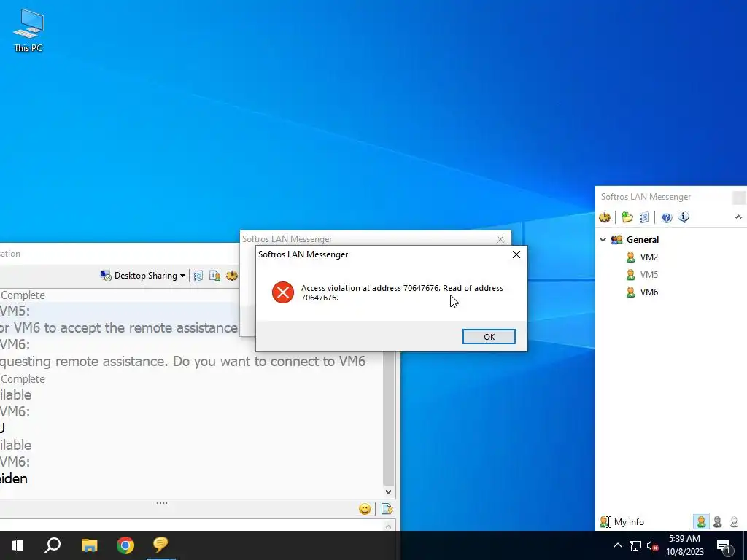
Task: Click the Desktop Sharing monitor icon
Action: coord(106,276)
